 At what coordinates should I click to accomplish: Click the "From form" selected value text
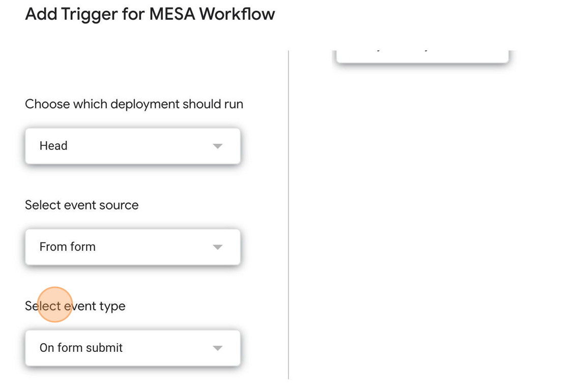click(68, 247)
